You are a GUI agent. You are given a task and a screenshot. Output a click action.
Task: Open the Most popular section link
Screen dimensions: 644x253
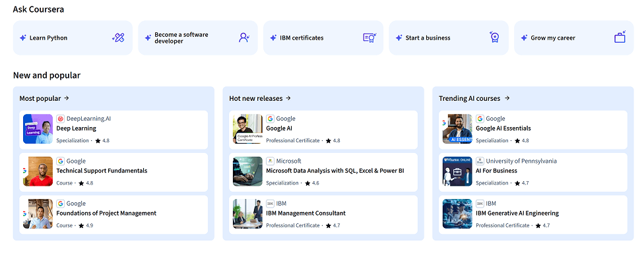44,98
